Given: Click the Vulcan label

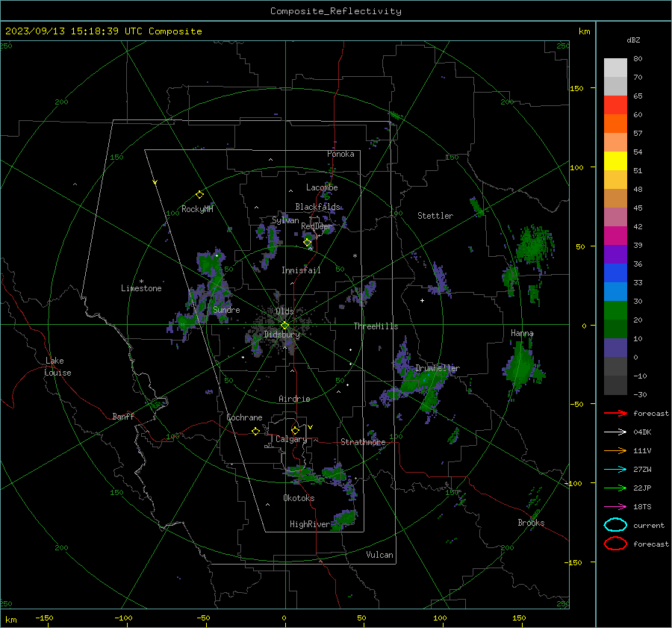Looking at the screenshot, I should tap(379, 555).
